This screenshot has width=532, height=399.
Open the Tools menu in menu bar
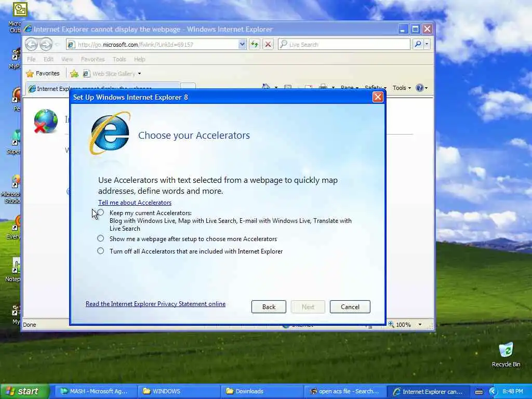click(x=119, y=59)
